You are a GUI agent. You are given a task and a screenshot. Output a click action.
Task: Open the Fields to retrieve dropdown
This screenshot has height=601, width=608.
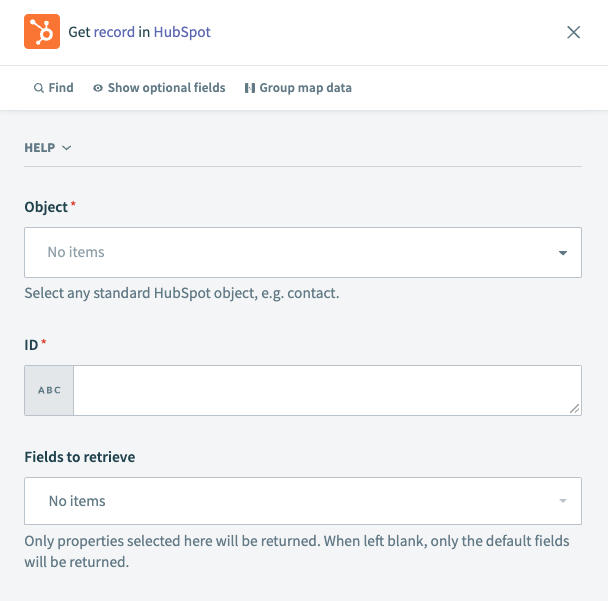[302, 500]
